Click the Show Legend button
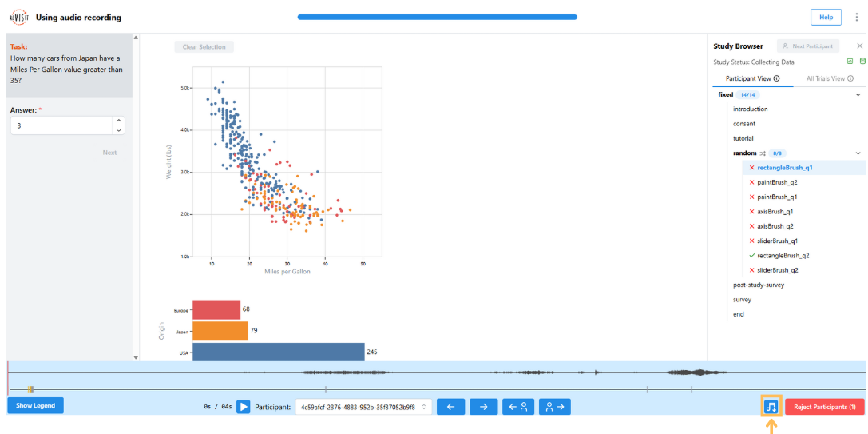868x434 pixels. pos(35,406)
